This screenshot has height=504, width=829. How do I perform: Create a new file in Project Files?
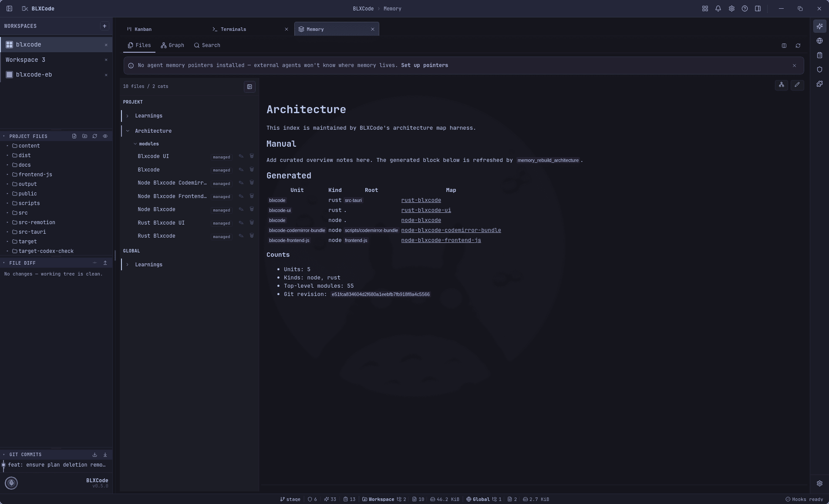[74, 136]
